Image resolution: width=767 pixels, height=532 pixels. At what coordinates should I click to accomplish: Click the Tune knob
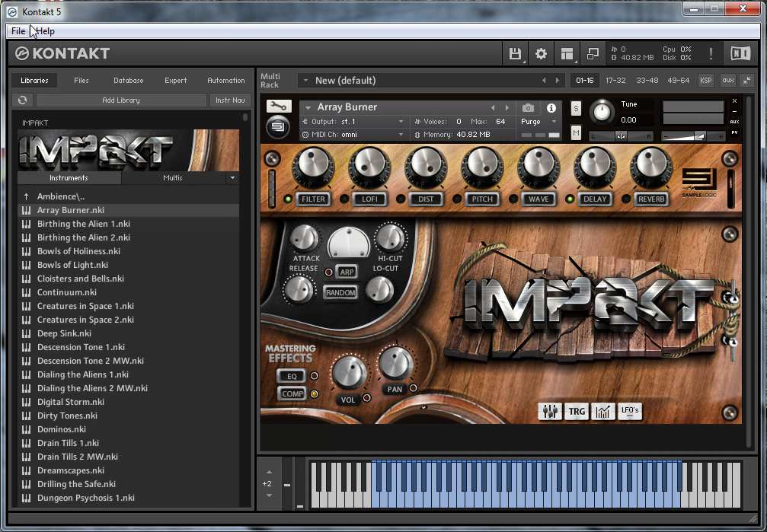[x=602, y=112]
